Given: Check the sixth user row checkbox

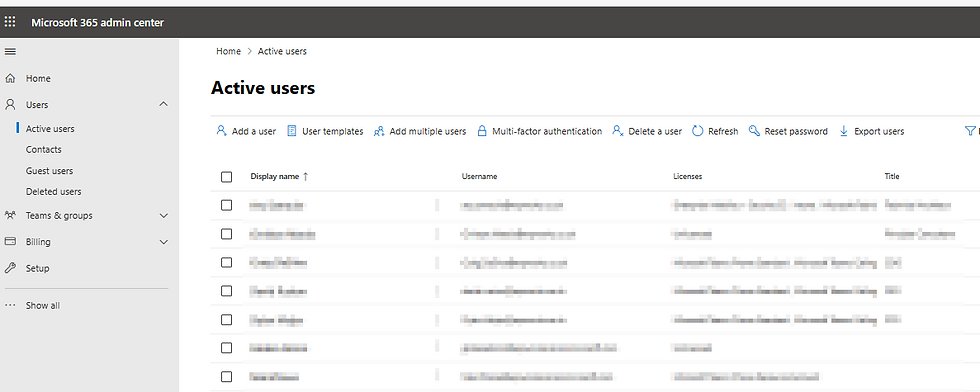Looking at the screenshot, I should [226, 348].
